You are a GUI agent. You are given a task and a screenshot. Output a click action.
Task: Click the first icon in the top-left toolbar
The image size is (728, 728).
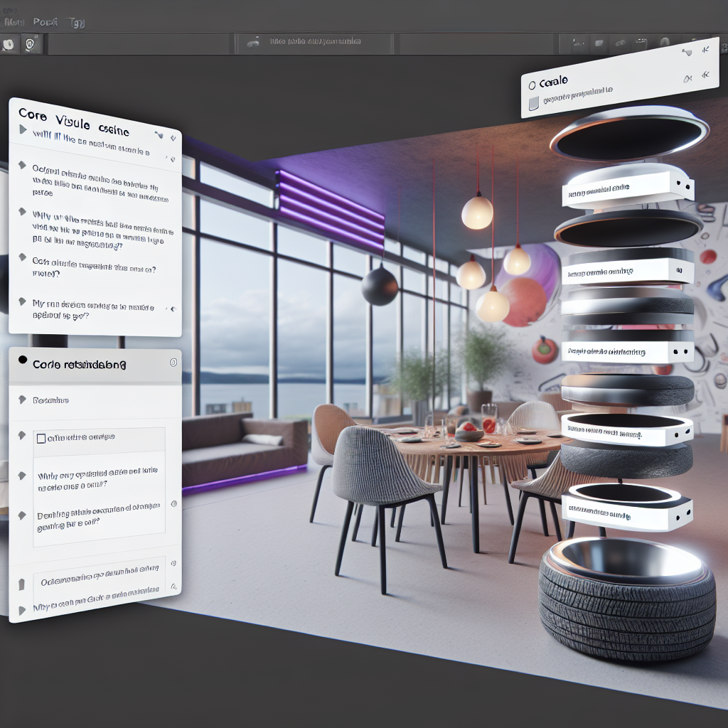coord(8,44)
